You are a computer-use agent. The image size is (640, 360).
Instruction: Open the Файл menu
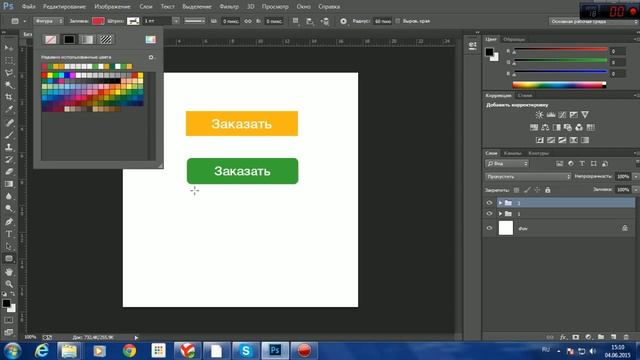click(x=29, y=7)
